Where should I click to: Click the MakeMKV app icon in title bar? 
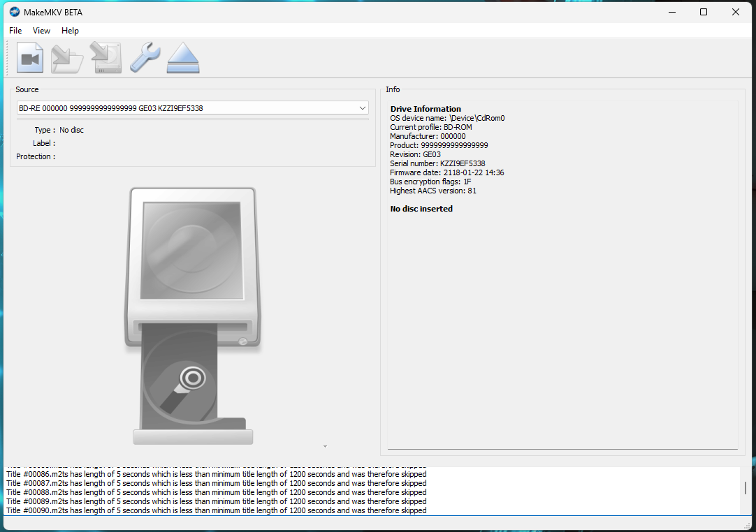pos(15,12)
